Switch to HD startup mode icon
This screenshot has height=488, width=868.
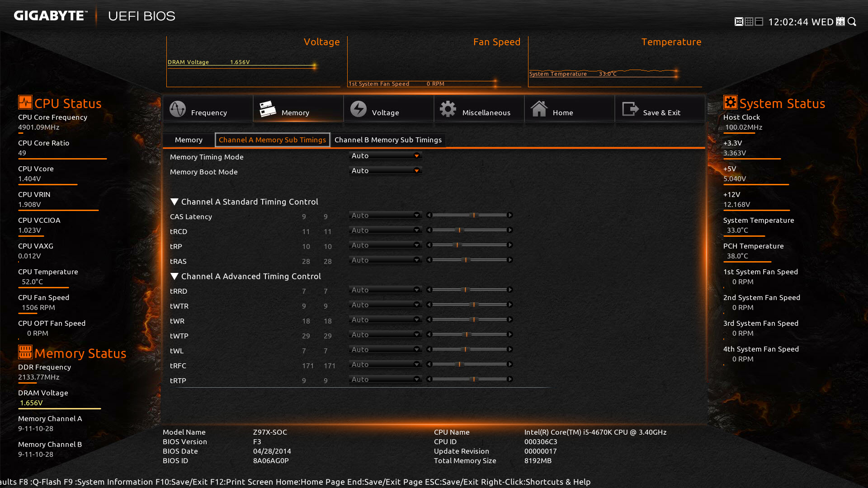tap(739, 22)
